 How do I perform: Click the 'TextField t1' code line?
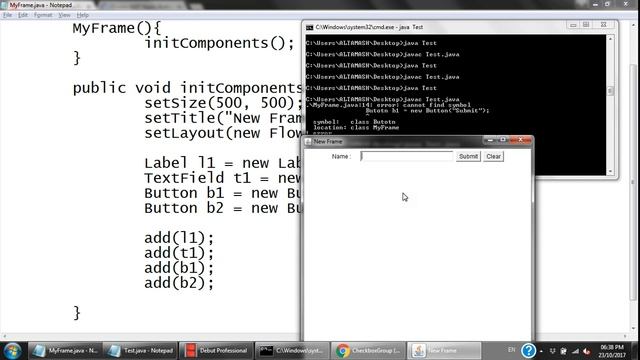click(222, 178)
